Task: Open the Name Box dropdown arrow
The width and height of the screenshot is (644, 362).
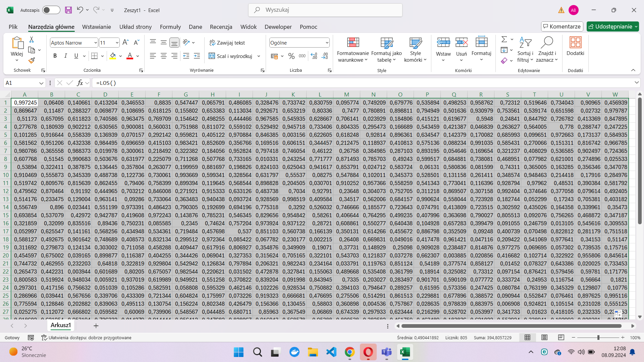Action: tap(41, 83)
